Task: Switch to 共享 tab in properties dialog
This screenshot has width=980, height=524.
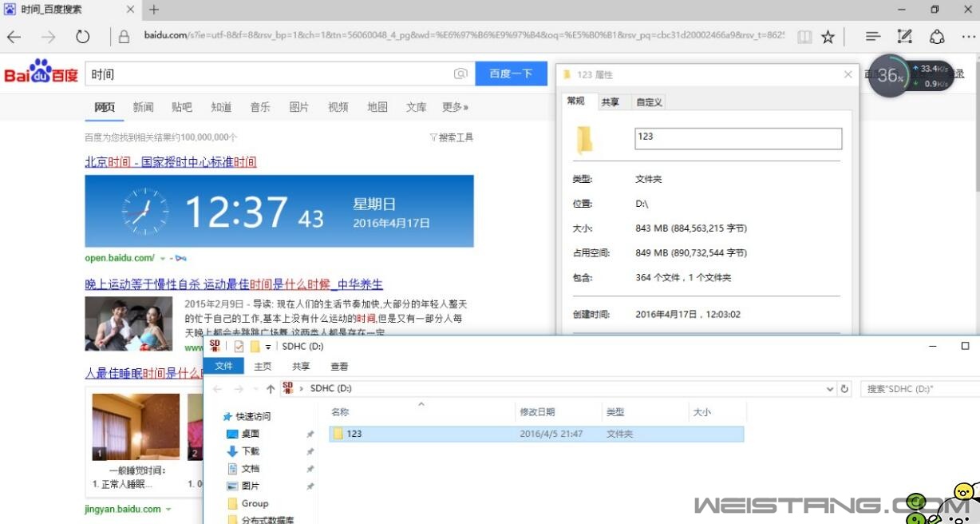Action: tap(611, 102)
